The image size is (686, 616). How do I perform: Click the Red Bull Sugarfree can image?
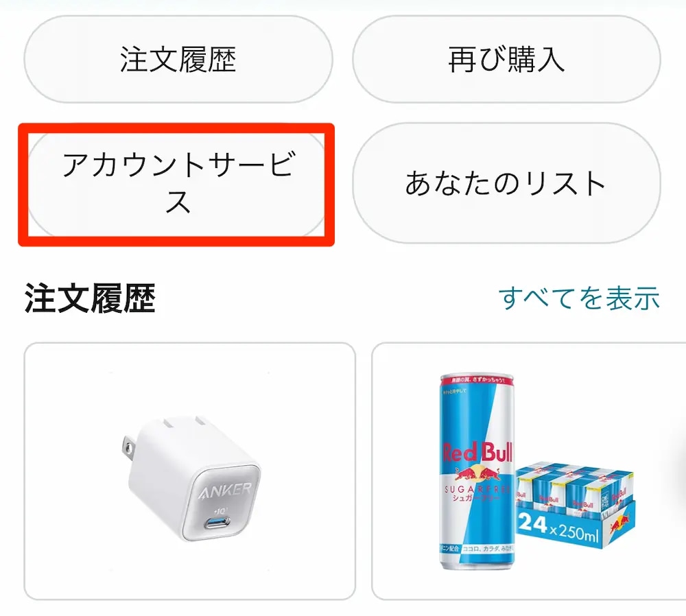(477, 472)
